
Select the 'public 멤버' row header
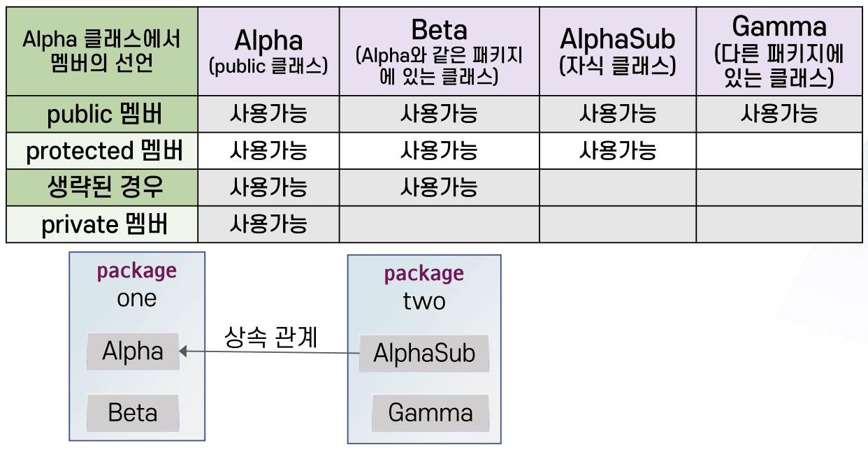point(102,114)
